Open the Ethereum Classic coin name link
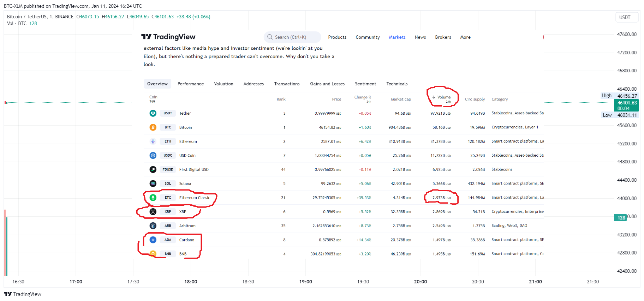644x301 pixels. click(195, 198)
